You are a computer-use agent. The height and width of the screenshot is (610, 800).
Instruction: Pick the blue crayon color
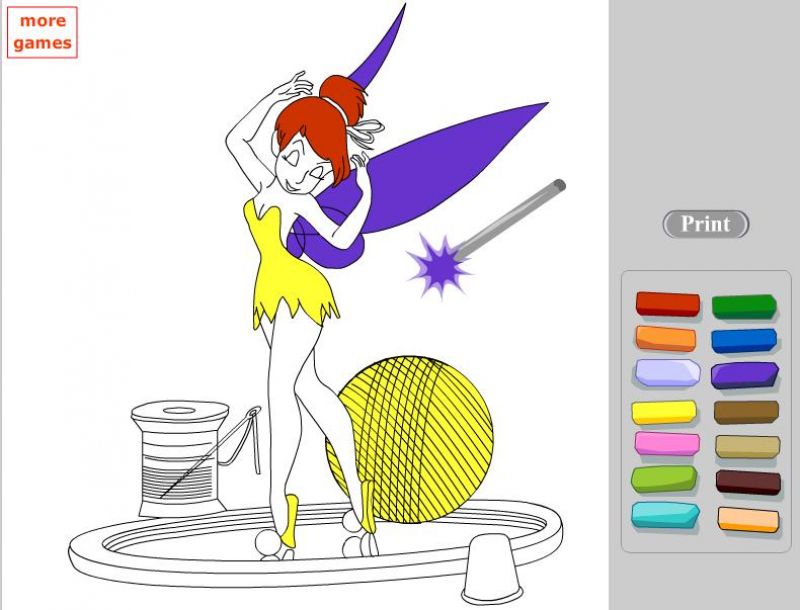[744, 341]
